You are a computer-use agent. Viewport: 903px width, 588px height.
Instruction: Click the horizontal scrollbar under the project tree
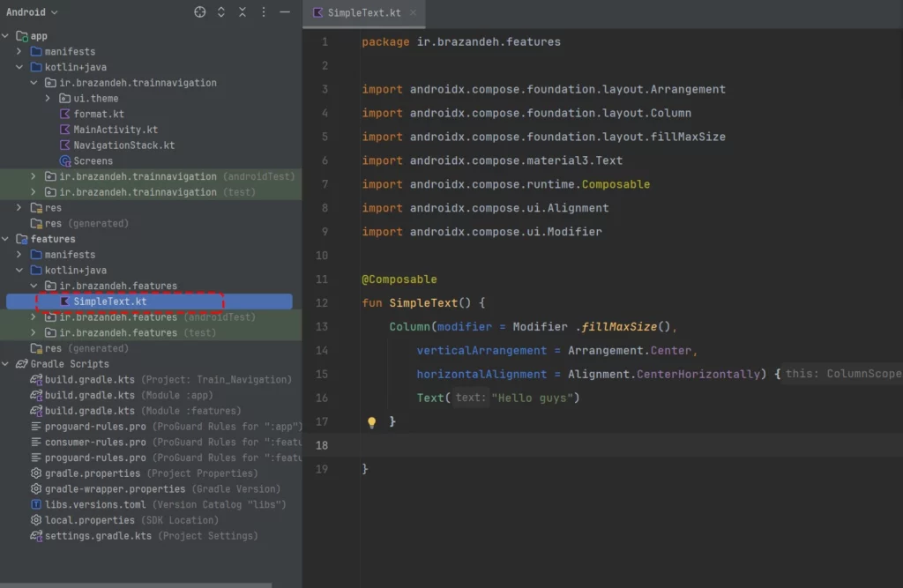[132, 584]
